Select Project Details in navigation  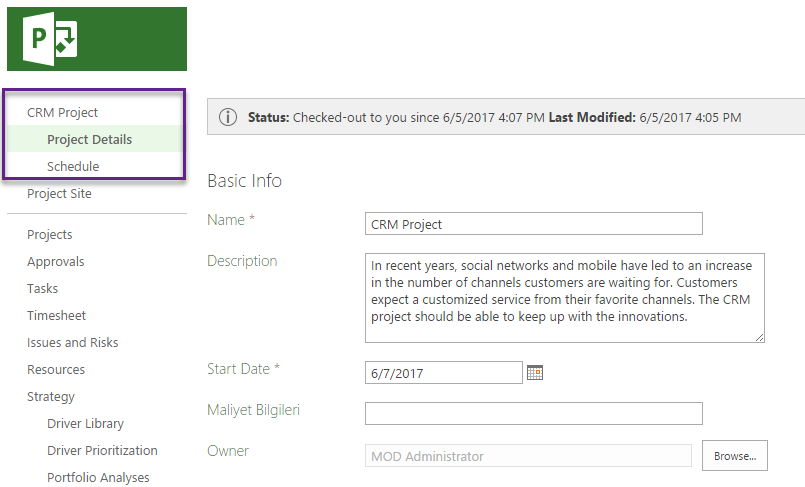(89, 140)
